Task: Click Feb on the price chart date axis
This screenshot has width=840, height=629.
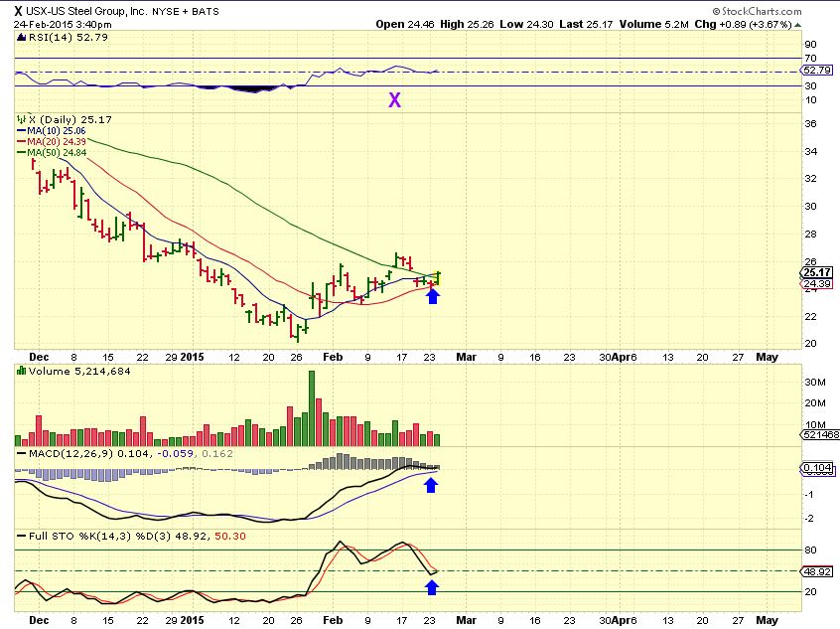Action: (x=333, y=357)
